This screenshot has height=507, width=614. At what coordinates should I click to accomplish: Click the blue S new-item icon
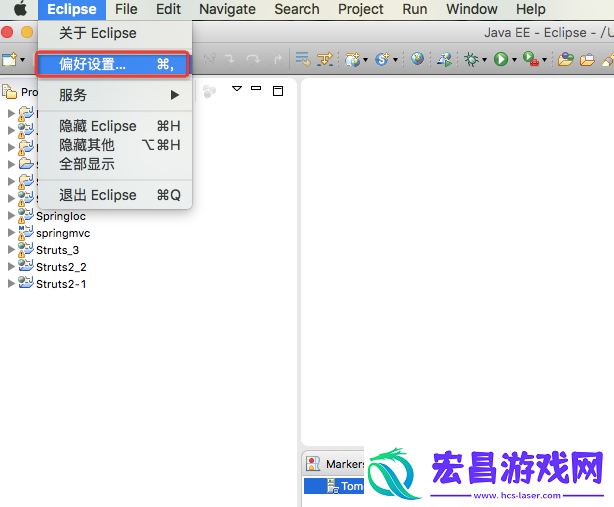click(x=382, y=60)
